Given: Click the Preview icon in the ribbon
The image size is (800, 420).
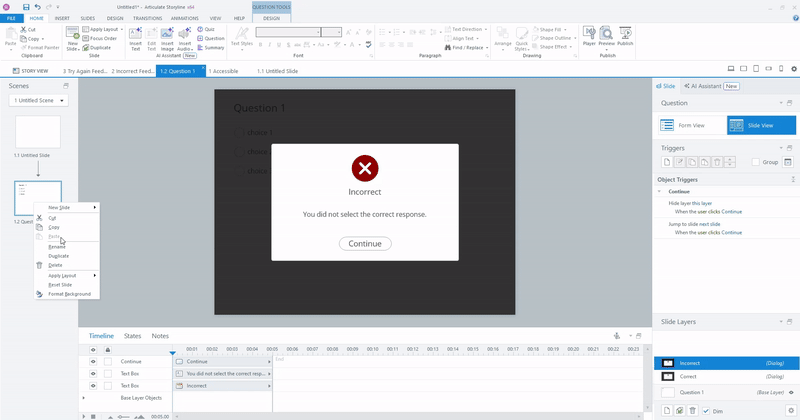Looking at the screenshot, I should point(606,36).
